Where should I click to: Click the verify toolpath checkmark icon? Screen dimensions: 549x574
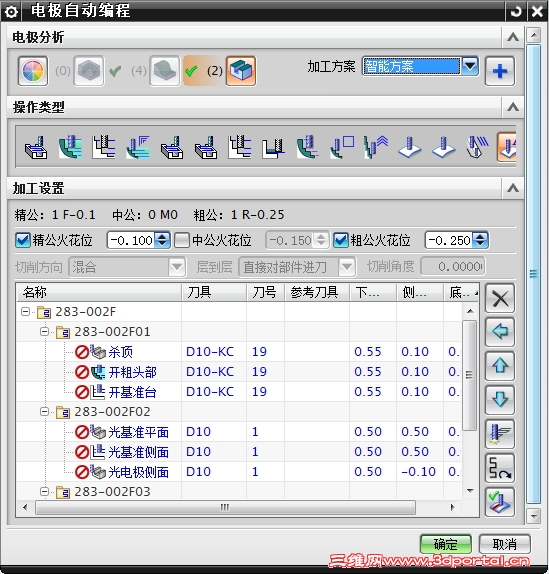(x=500, y=502)
